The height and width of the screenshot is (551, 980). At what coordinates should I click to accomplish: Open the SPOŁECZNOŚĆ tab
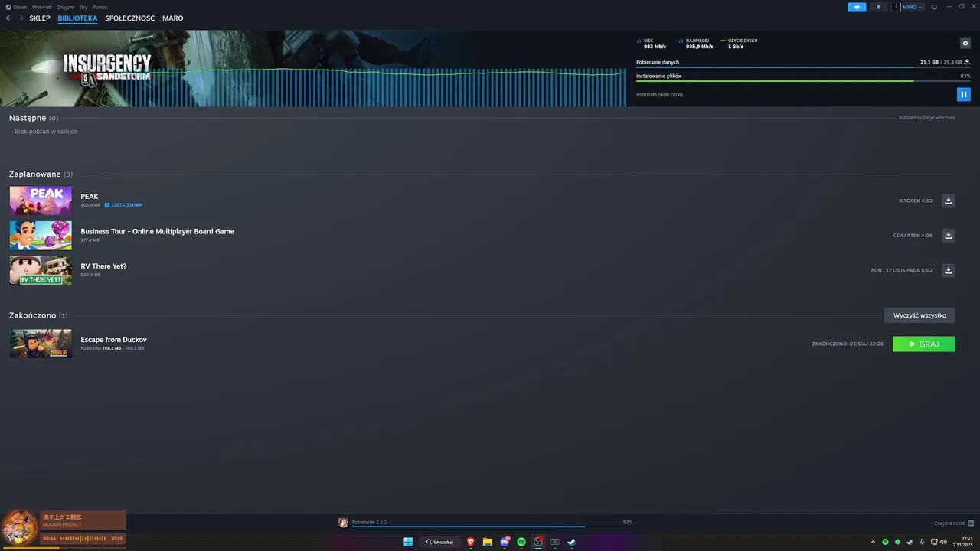[x=130, y=18]
